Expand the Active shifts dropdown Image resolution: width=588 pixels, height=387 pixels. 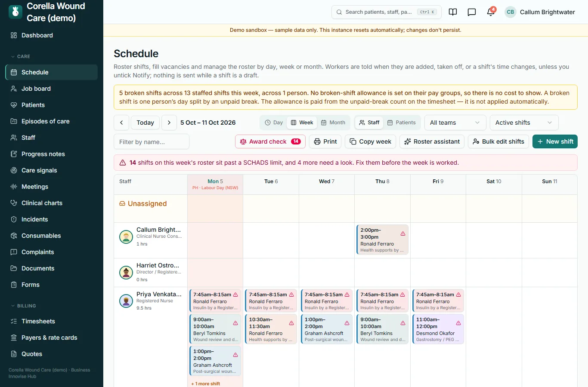(x=524, y=123)
